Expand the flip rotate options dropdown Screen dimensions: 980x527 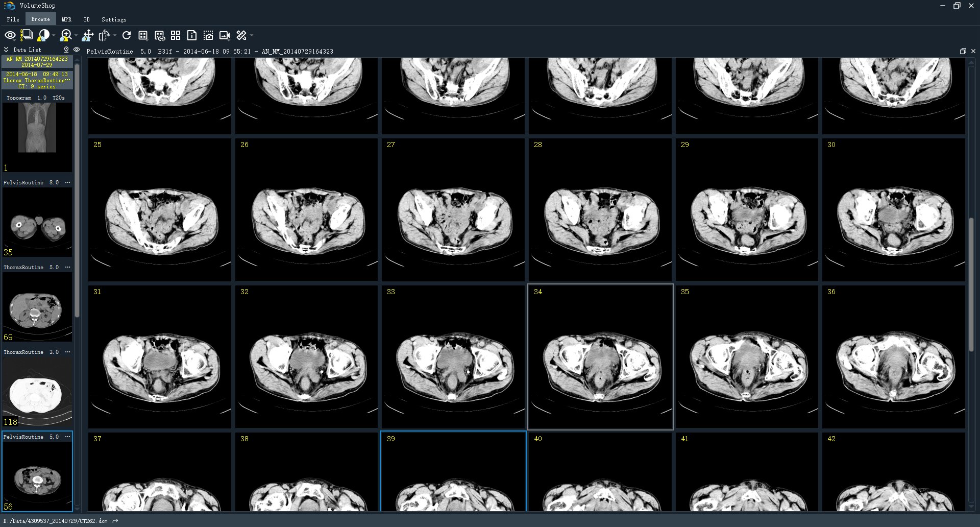[x=115, y=35]
